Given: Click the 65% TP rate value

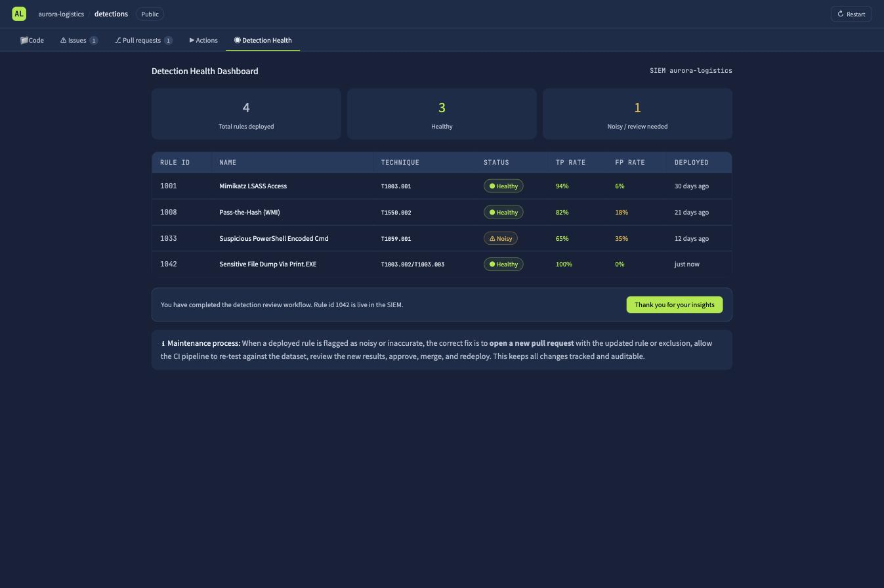Looking at the screenshot, I should (562, 239).
